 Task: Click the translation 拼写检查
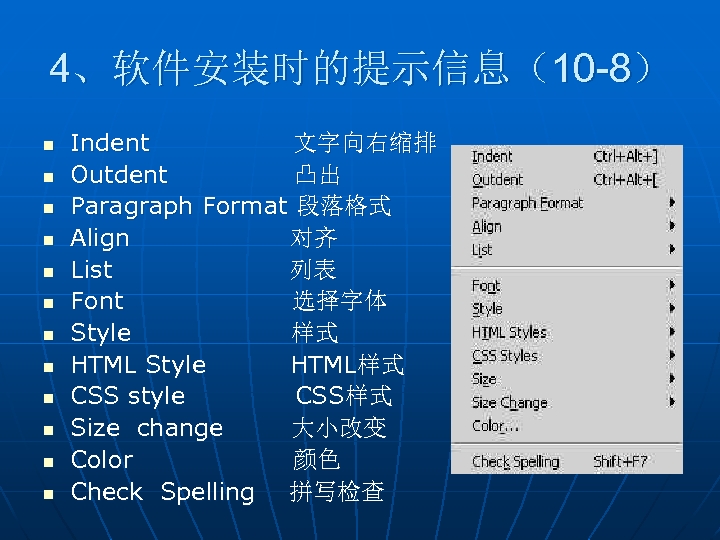click(338, 491)
